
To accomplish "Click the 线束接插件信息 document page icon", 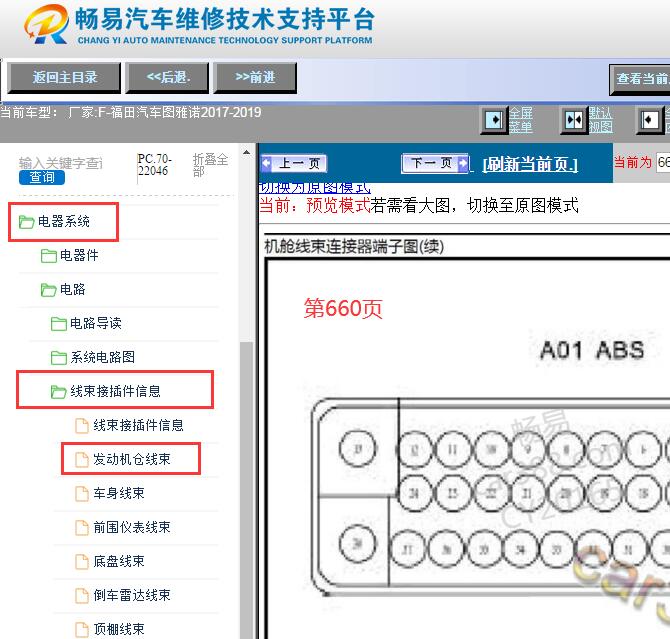I will point(82,425).
